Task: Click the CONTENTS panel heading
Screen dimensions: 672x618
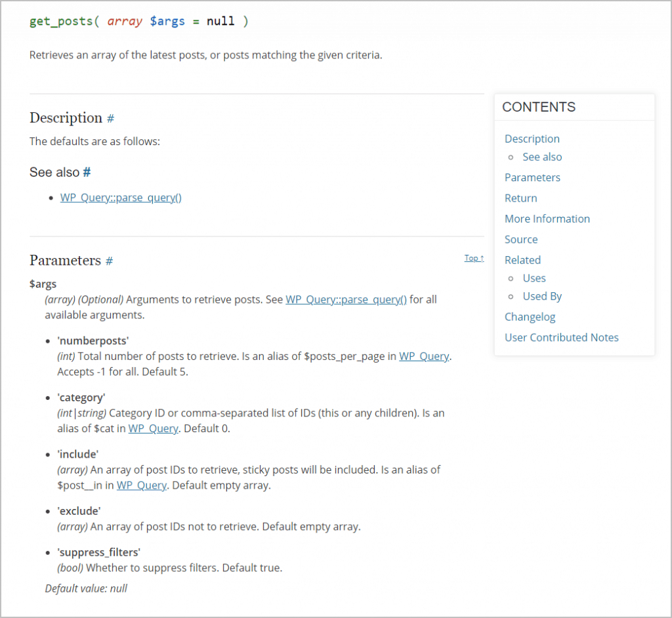Action: (x=539, y=107)
